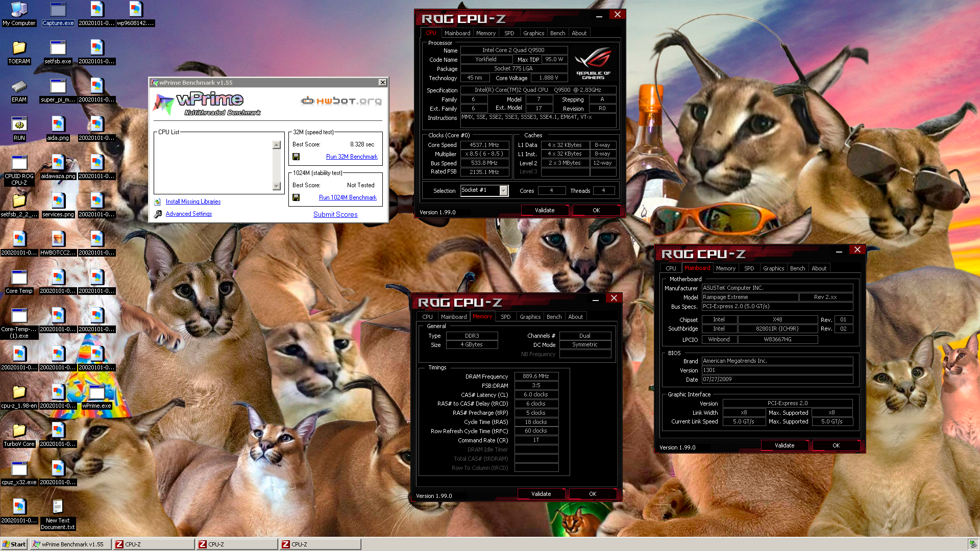
Task: Open wp9608142 image file icon
Action: coord(135,14)
